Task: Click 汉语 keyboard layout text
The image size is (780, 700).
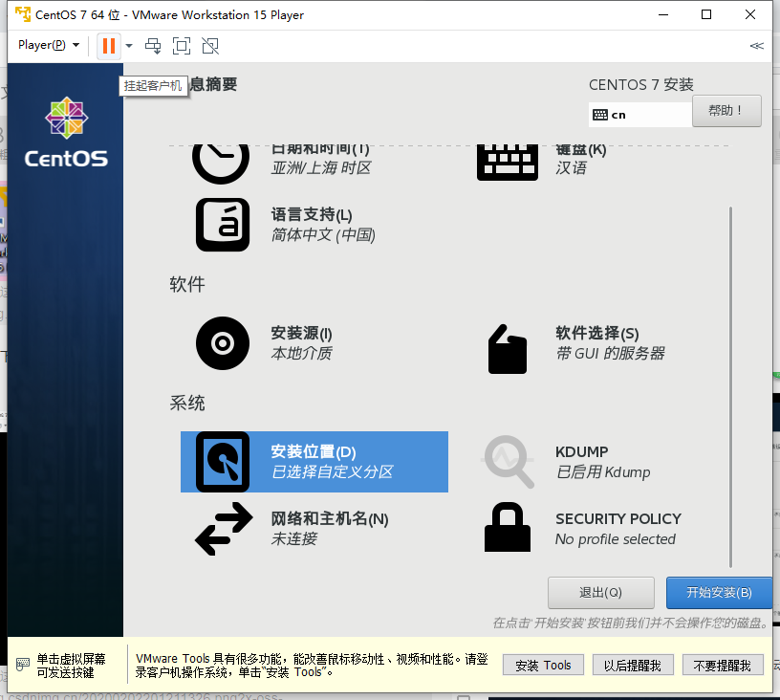Action: tap(571, 167)
